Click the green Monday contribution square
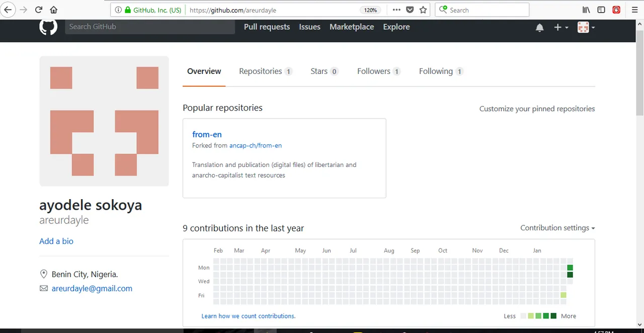 tap(570, 268)
